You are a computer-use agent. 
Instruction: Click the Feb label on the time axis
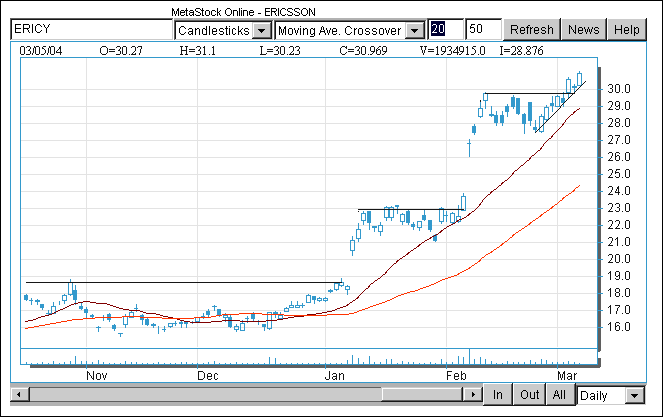[x=456, y=376]
